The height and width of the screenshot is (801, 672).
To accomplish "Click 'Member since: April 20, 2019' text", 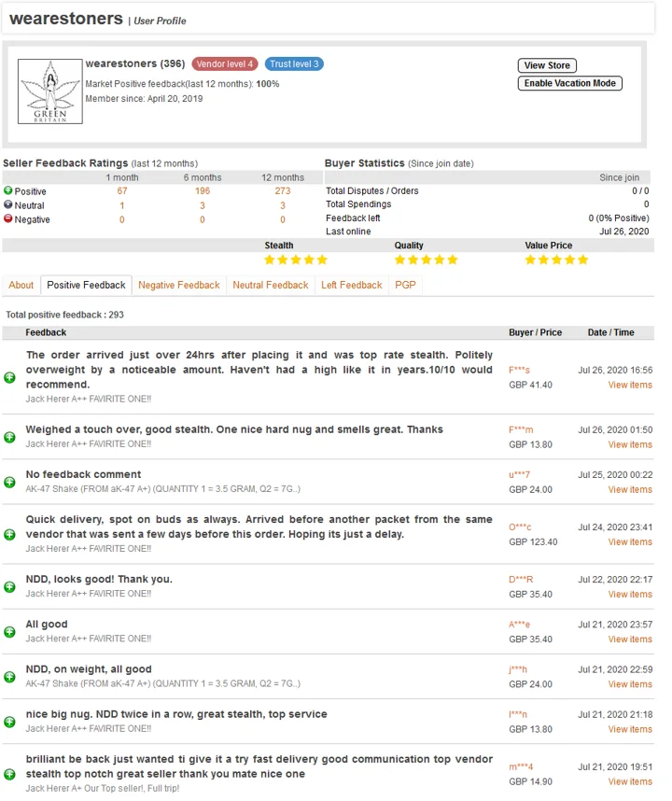I will [x=144, y=99].
